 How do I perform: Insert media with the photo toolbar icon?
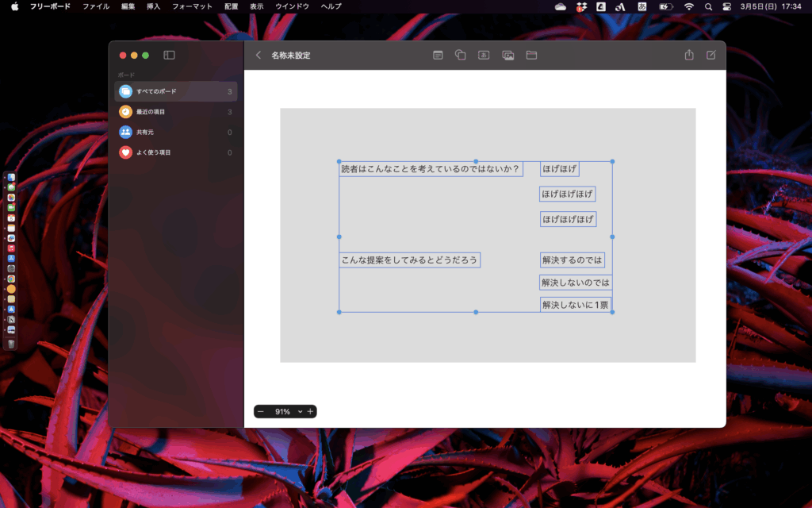tap(506, 55)
